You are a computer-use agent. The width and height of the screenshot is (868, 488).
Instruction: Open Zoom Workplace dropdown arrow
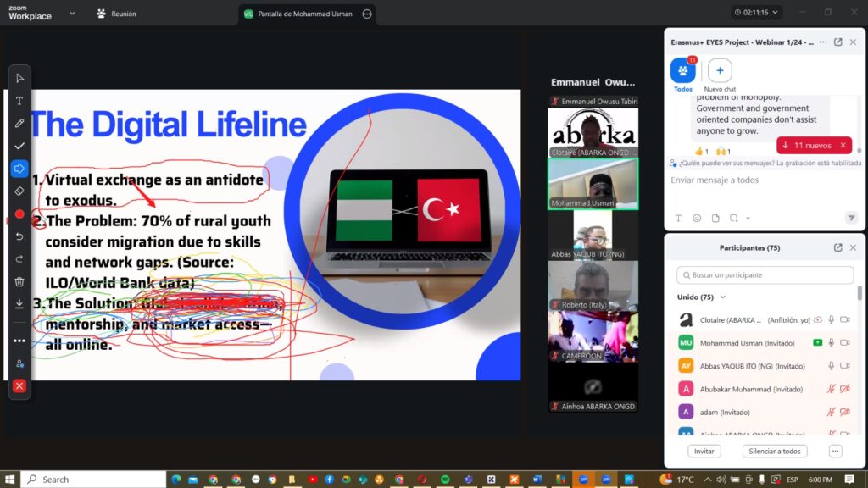point(71,14)
